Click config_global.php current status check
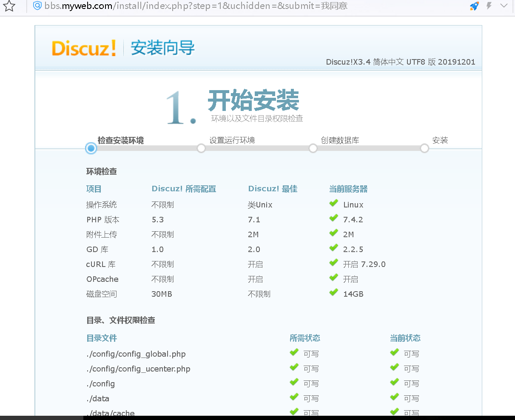The height and width of the screenshot is (420, 515). click(395, 352)
